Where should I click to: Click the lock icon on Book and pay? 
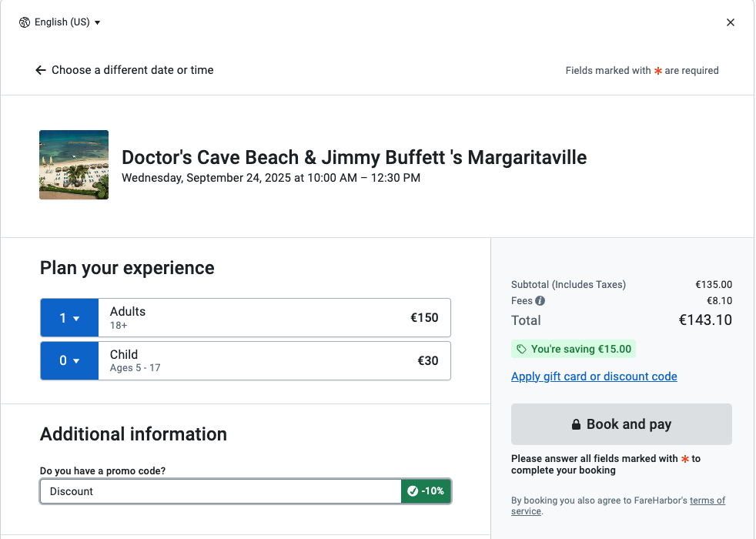[576, 425]
